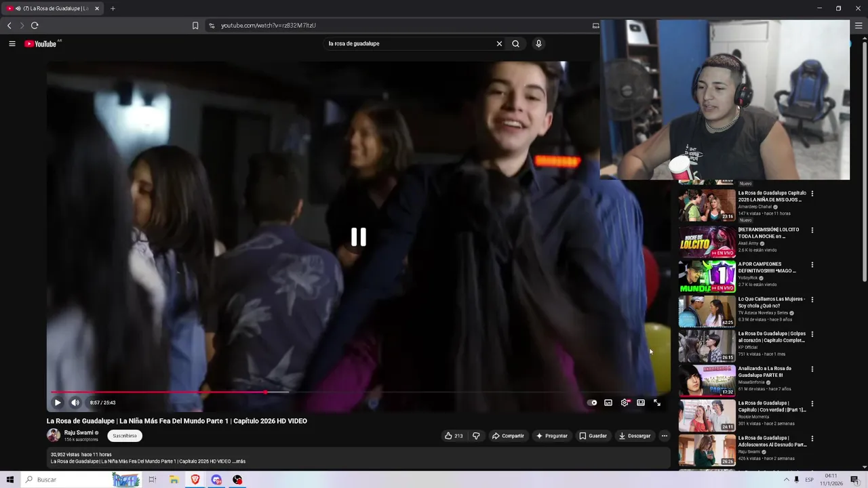Toggle the autoplay switch in the player
Image resolution: width=868 pixels, height=488 pixels.
point(592,403)
